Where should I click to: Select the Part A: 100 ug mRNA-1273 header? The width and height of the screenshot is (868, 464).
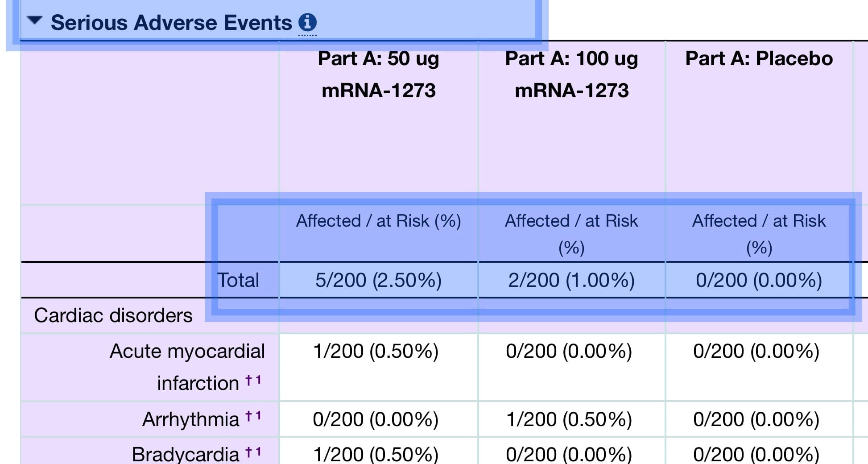(x=571, y=75)
